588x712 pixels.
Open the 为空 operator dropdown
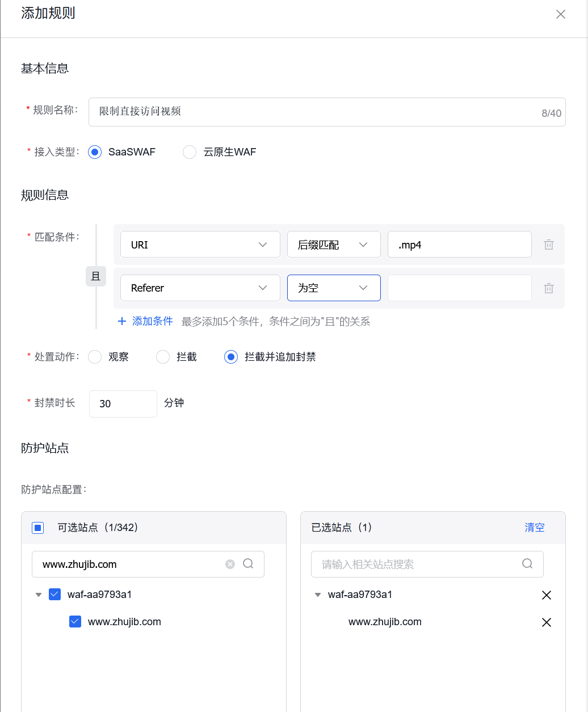coord(334,288)
